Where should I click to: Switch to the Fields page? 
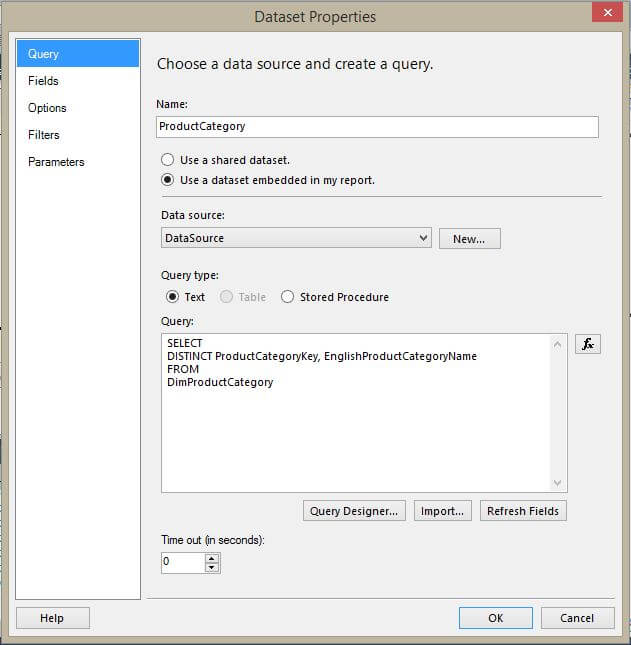click(78, 81)
